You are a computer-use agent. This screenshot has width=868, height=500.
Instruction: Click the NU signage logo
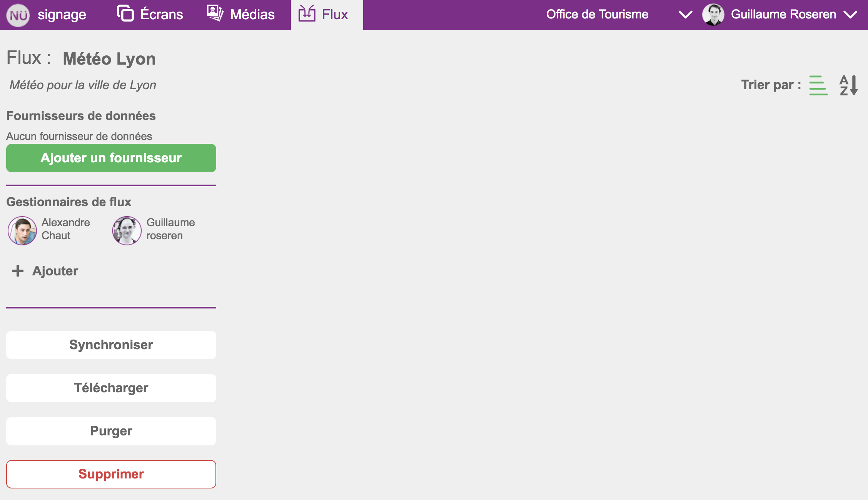tap(18, 15)
